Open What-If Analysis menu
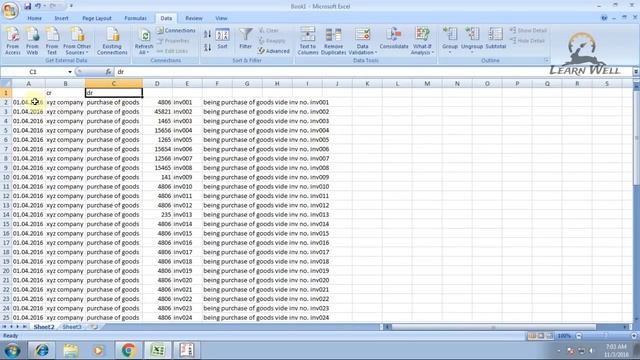This screenshot has height=360, width=640. (422, 41)
